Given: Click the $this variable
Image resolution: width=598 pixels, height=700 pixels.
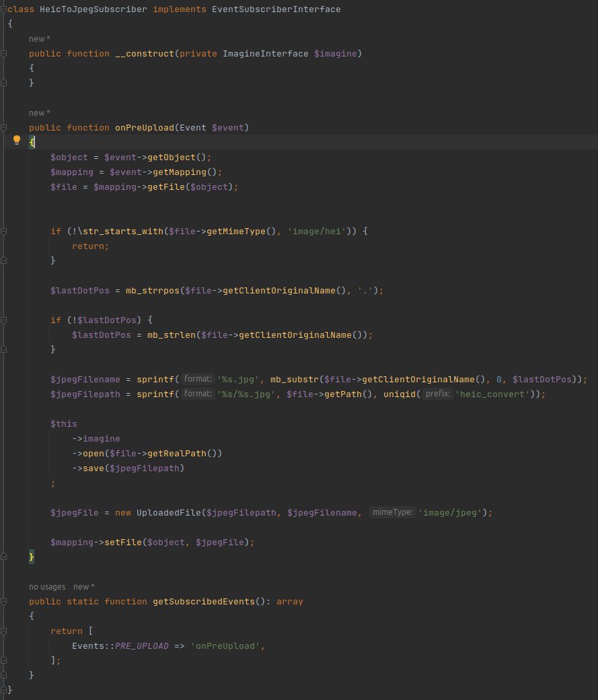Looking at the screenshot, I should point(64,423).
